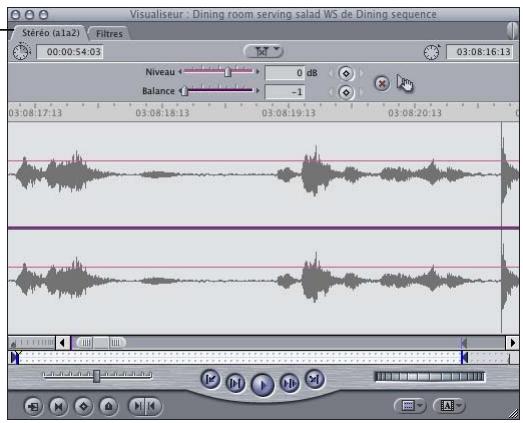This screenshot has width=523, height=423.
Task: Click the duration clock icon at left
Action: pos(21,52)
